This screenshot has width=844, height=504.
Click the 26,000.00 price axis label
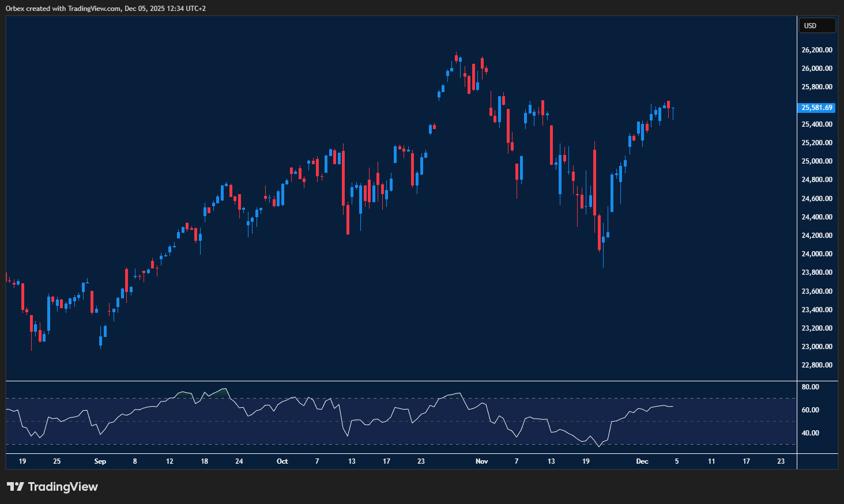pos(817,69)
